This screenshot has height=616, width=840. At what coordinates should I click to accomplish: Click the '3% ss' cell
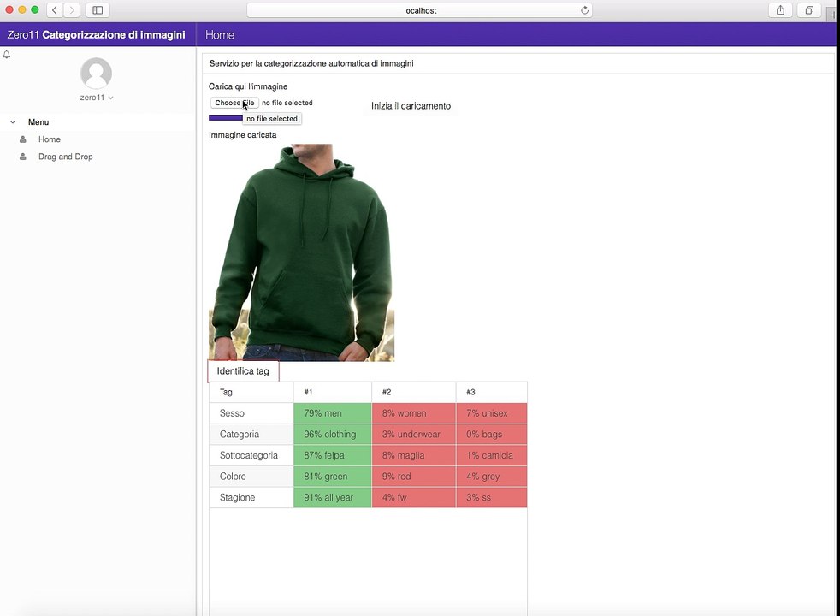click(x=492, y=497)
